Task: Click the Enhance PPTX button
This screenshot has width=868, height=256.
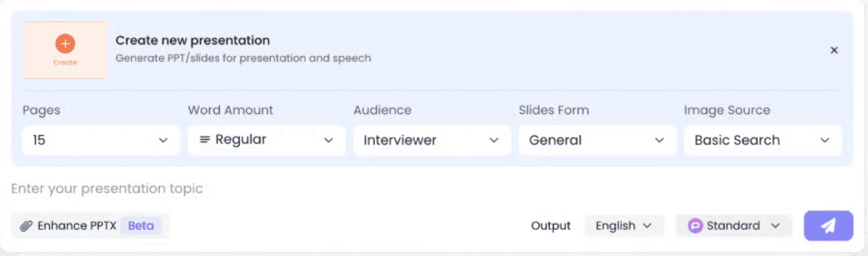Action: (77, 226)
